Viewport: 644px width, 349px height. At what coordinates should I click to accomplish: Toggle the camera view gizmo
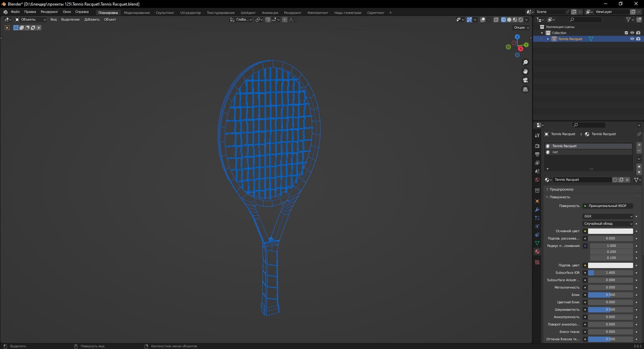point(525,80)
